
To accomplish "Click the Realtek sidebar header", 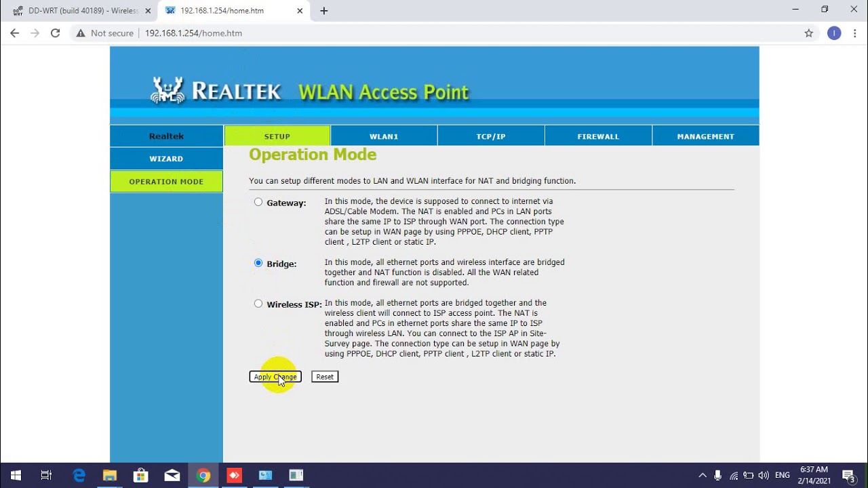I will click(x=166, y=136).
